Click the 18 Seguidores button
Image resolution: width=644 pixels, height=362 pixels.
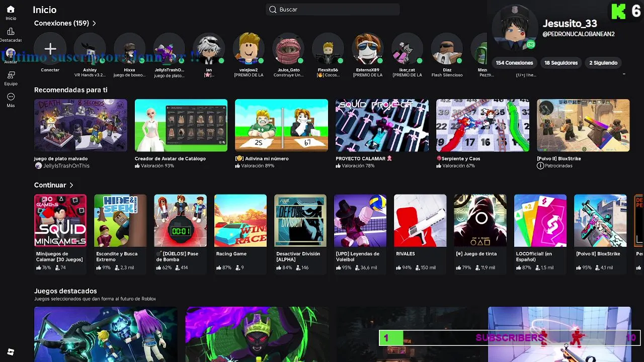point(561,63)
